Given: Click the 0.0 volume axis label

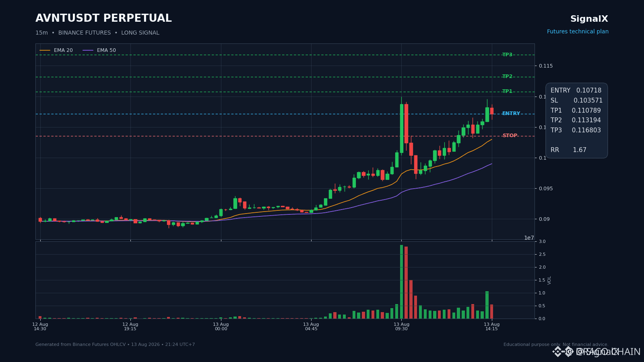Looking at the screenshot, I should point(542,319).
